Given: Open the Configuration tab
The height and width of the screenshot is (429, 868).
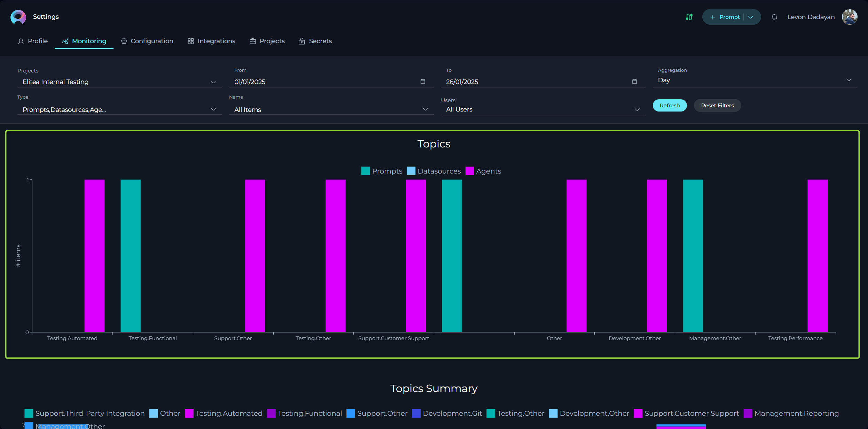Looking at the screenshot, I should coord(147,41).
